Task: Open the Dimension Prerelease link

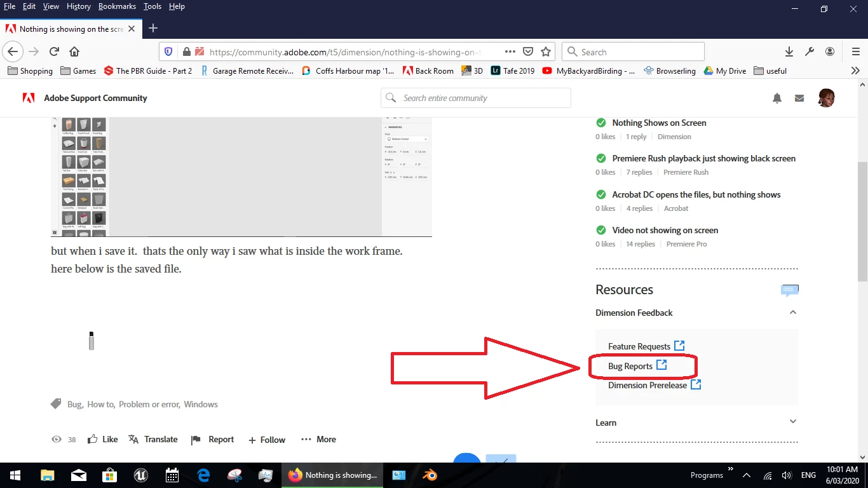Action: (654, 385)
